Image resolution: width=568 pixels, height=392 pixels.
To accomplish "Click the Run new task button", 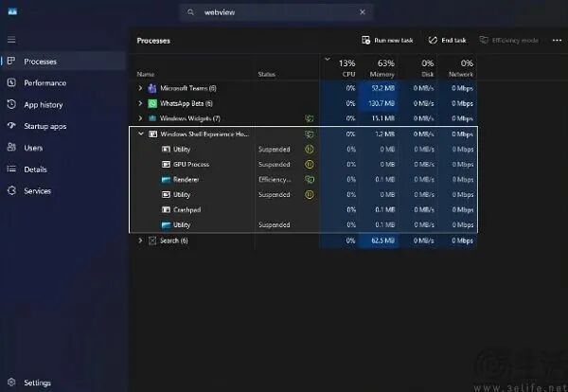I will [x=387, y=41].
